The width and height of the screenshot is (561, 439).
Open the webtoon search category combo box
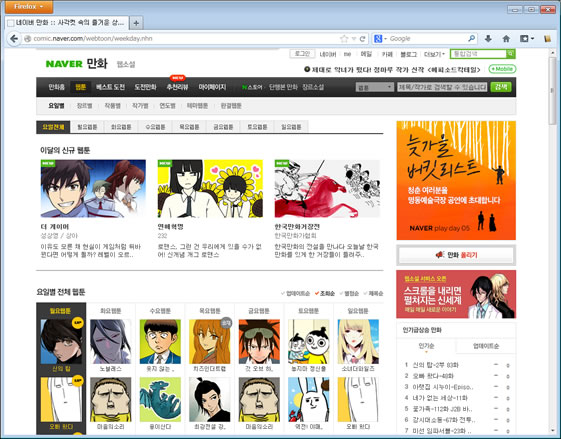pos(375,87)
